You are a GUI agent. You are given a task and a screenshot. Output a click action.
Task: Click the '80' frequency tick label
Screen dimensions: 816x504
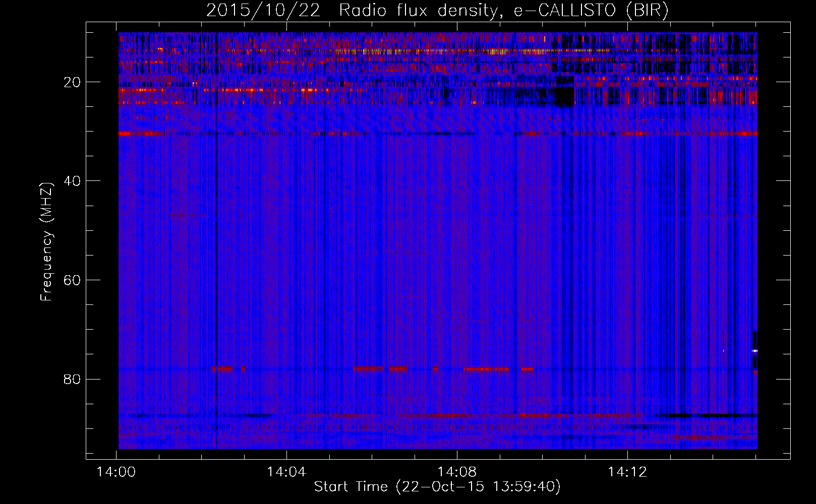[x=73, y=379]
